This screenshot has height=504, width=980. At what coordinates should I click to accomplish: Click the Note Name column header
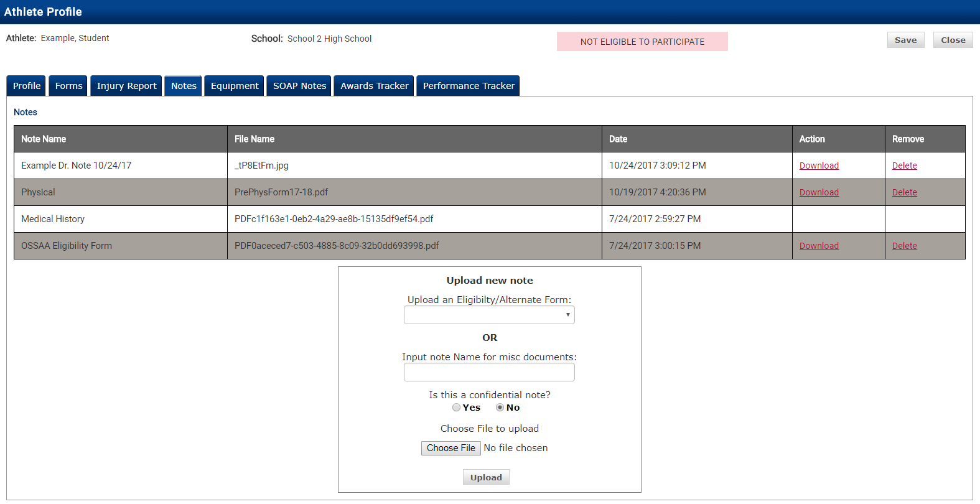click(x=121, y=139)
